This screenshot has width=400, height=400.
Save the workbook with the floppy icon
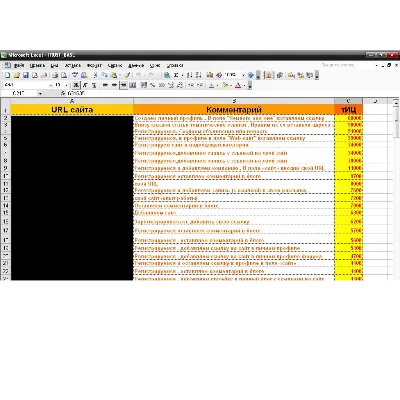click(x=26, y=75)
